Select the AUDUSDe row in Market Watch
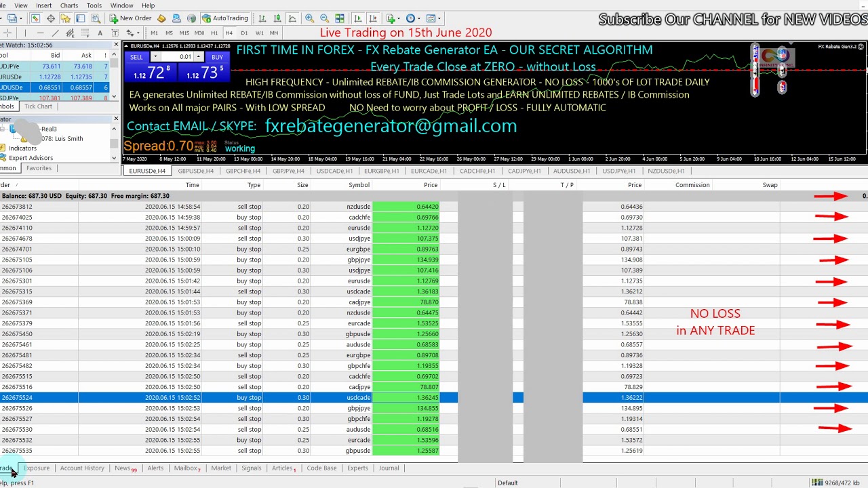Image resolution: width=868 pixels, height=488 pixels. pos(54,87)
